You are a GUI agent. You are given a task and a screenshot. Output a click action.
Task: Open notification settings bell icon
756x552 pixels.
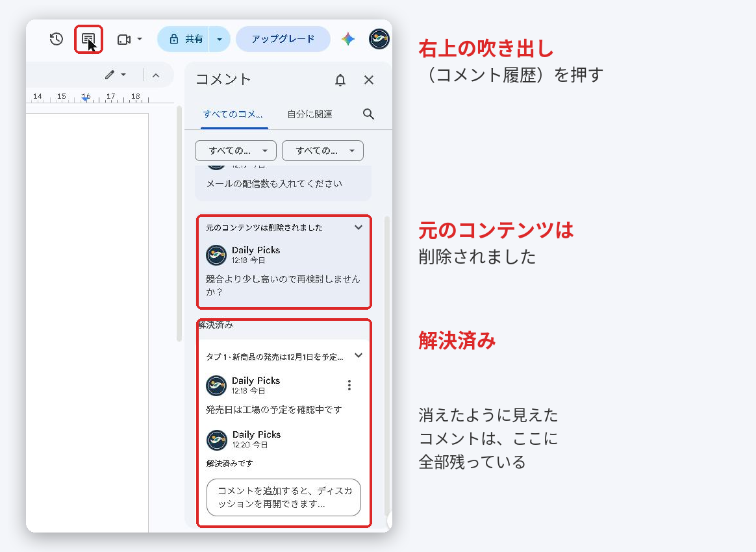point(340,80)
